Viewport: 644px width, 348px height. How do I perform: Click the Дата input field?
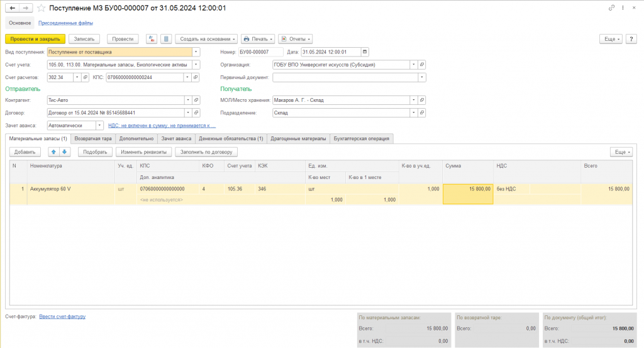[331, 52]
